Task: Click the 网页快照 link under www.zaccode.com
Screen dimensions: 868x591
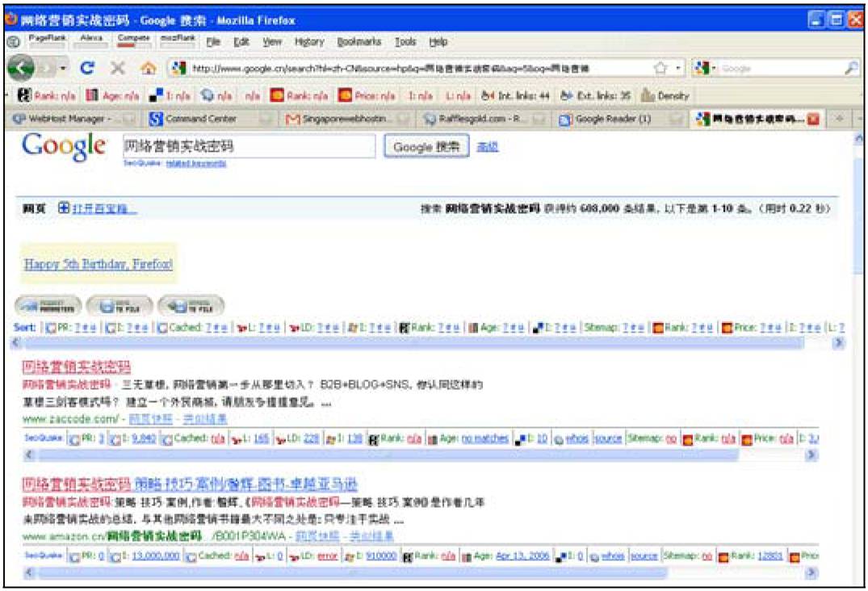Action: tap(150, 419)
